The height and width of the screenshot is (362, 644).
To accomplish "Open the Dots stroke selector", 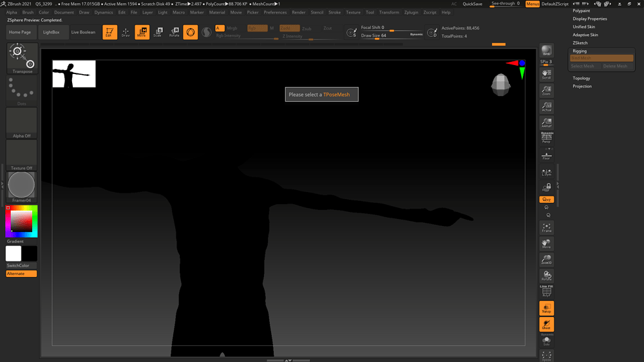I will point(22,90).
